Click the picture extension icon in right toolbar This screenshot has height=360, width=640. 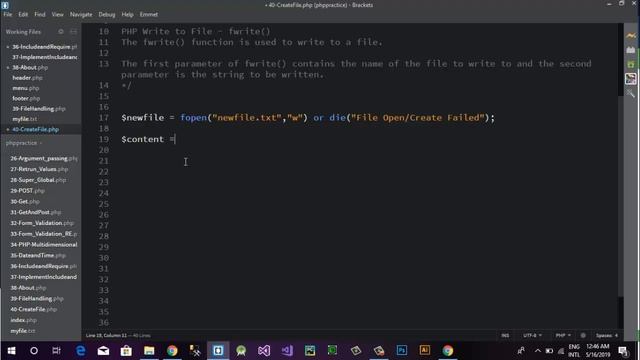coord(631,79)
